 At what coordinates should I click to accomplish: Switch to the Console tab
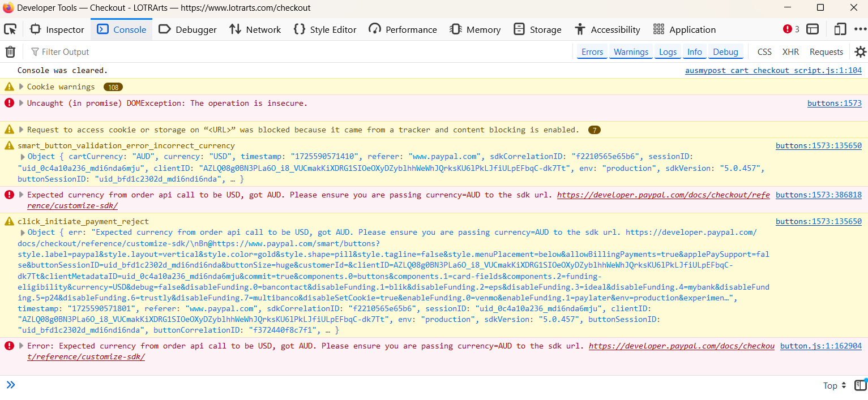pos(122,29)
